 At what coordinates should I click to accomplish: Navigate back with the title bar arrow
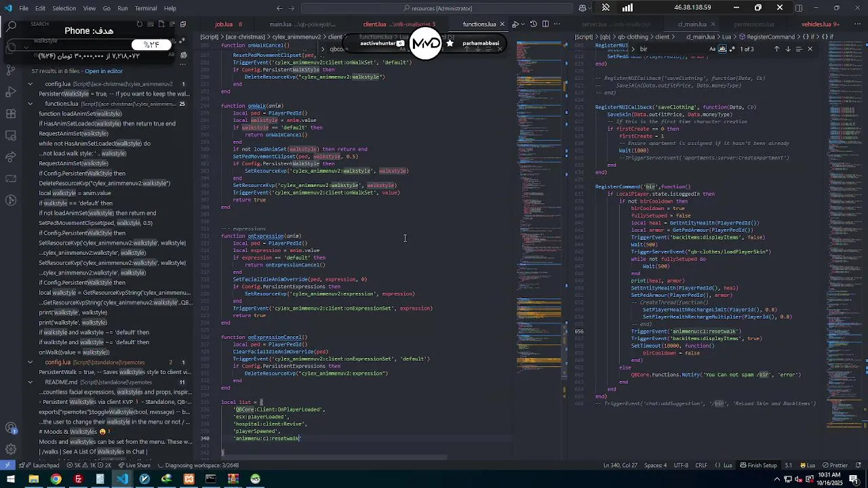coord(279,8)
